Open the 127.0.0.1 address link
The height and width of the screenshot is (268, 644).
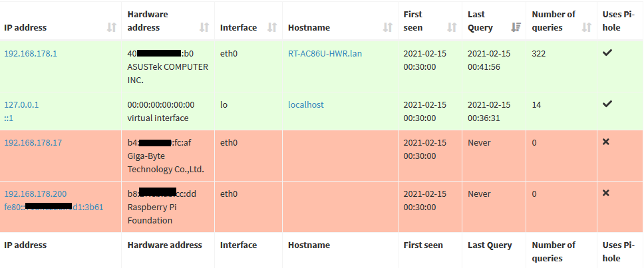pos(22,105)
